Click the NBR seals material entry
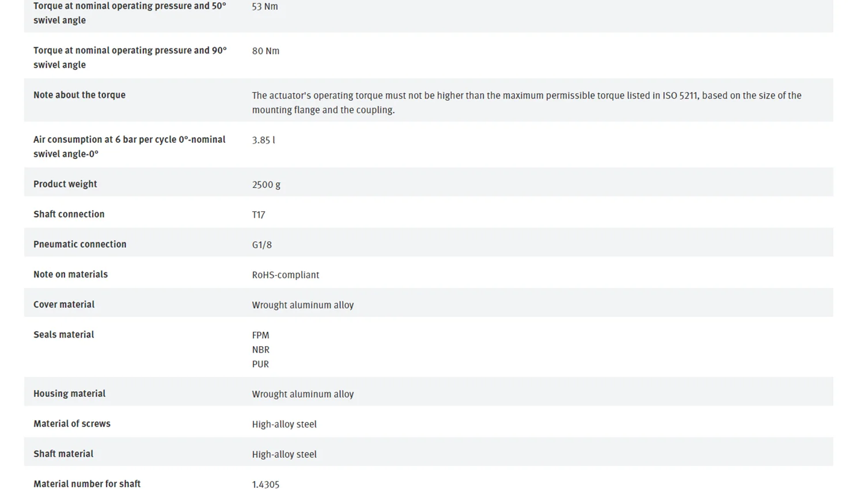864x504 pixels. [260, 350]
